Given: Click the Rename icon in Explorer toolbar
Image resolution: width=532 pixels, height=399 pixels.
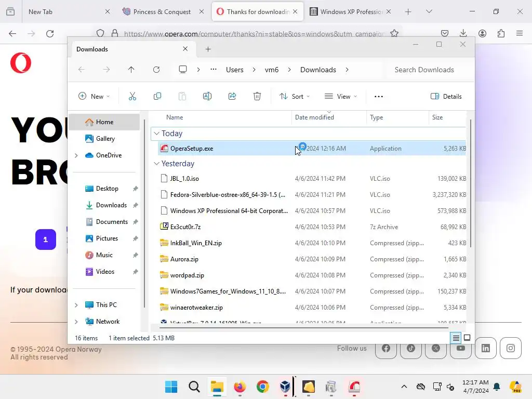Looking at the screenshot, I should 207,96.
